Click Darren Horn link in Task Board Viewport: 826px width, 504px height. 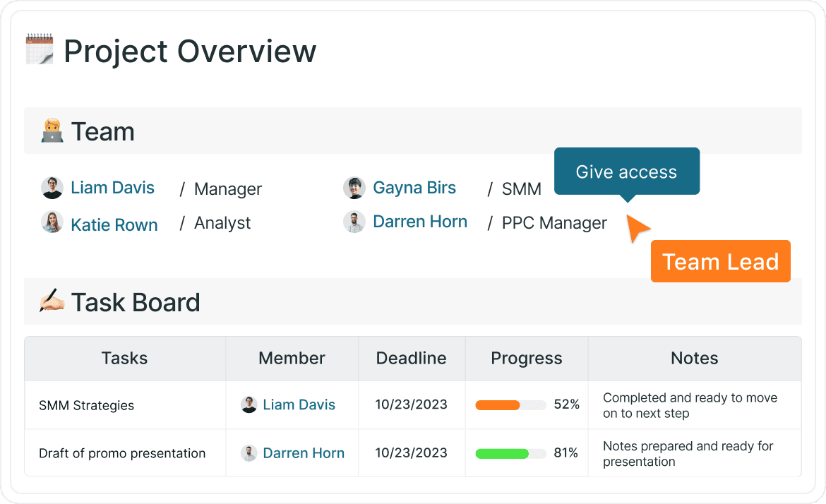point(304,453)
